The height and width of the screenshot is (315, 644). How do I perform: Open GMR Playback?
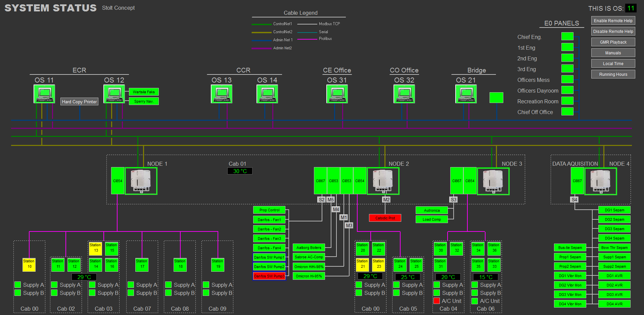tap(613, 42)
